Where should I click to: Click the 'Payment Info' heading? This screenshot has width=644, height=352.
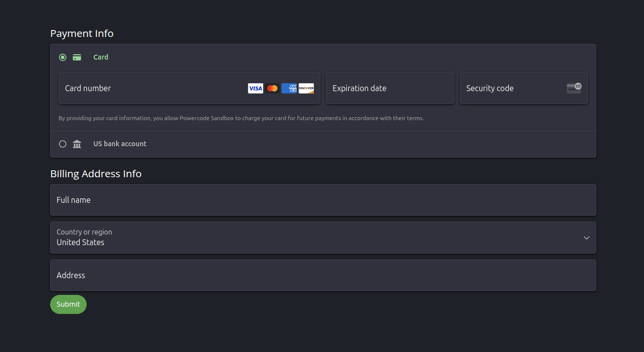(82, 33)
